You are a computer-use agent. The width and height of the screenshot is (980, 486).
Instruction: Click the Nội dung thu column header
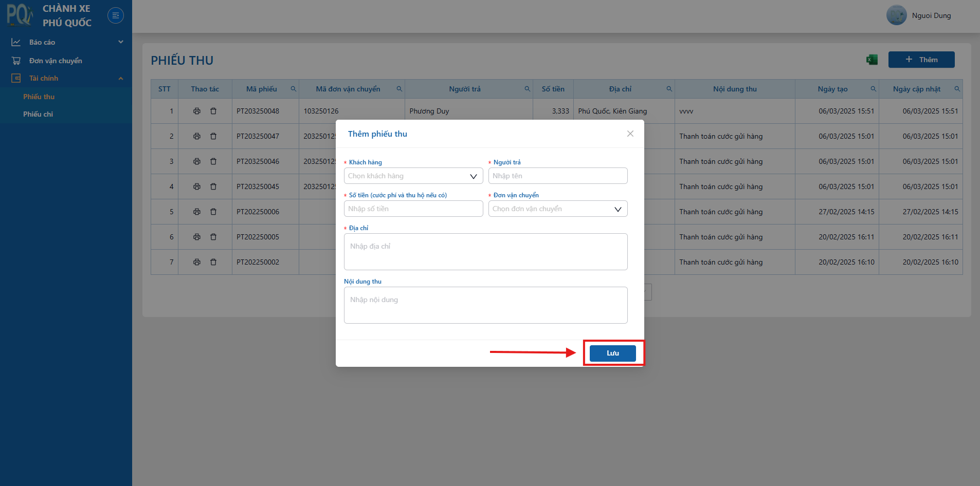click(735, 89)
